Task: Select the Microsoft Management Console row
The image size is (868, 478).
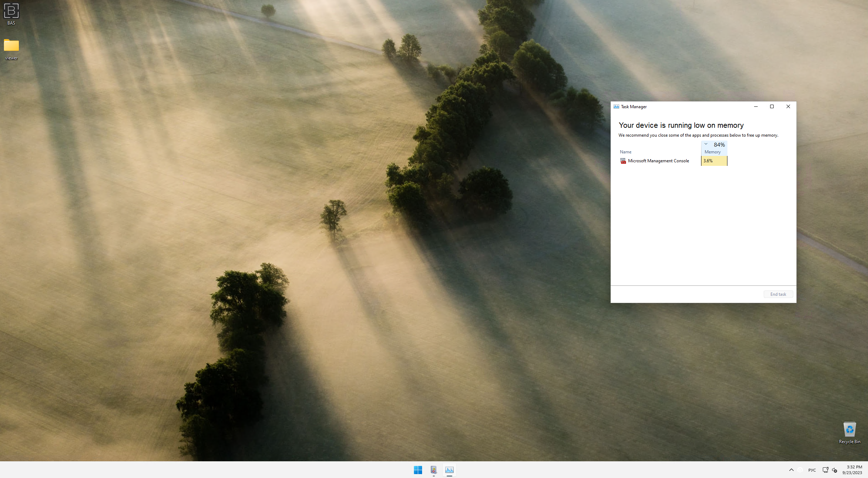Action: [658, 161]
